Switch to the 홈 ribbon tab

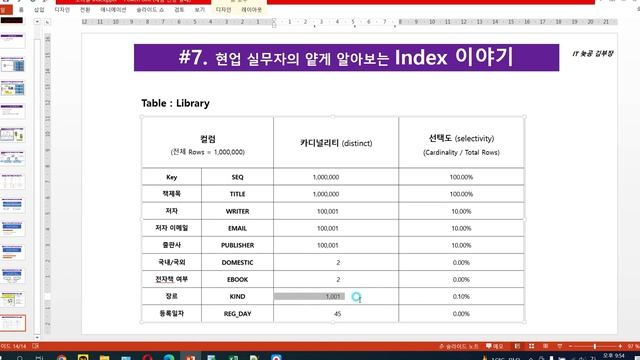[21, 9]
